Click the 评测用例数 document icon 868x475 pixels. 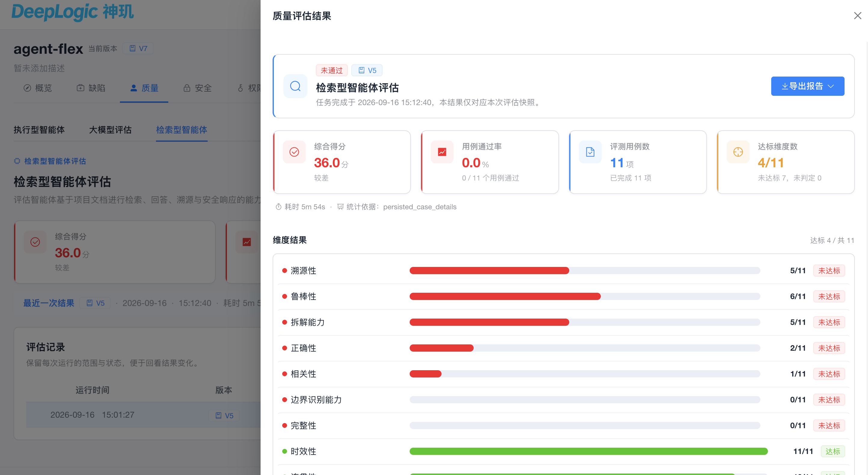590,152
